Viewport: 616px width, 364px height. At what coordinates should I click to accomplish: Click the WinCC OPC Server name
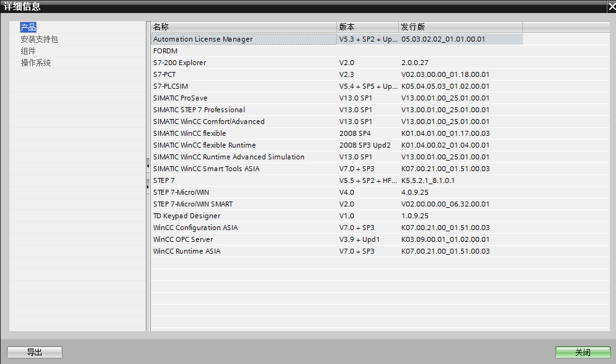click(183, 239)
